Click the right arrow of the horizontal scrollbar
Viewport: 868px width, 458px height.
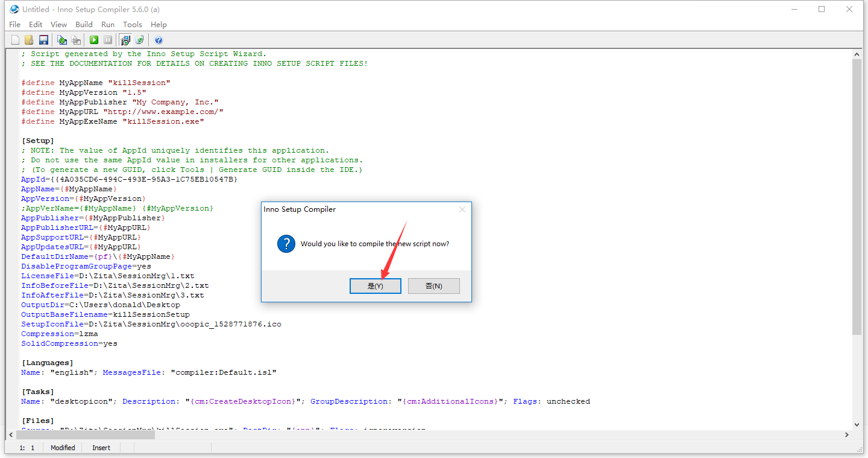[847, 434]
